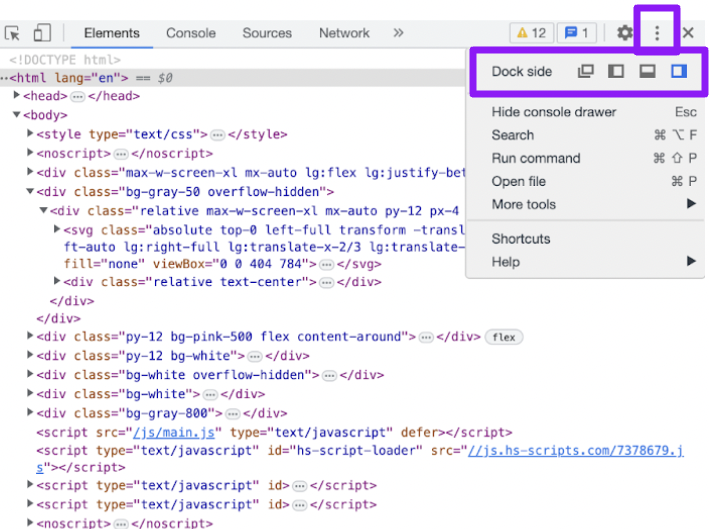Click the three-dot customize menu icon
Viewport: 709px width, 529px height.
pyautogui.click(x=657, y=33)
